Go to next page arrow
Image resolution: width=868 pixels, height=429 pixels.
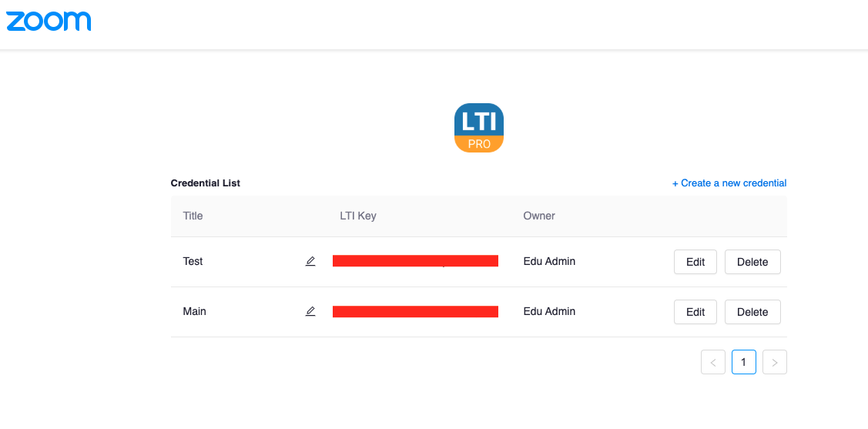(775, 362)
